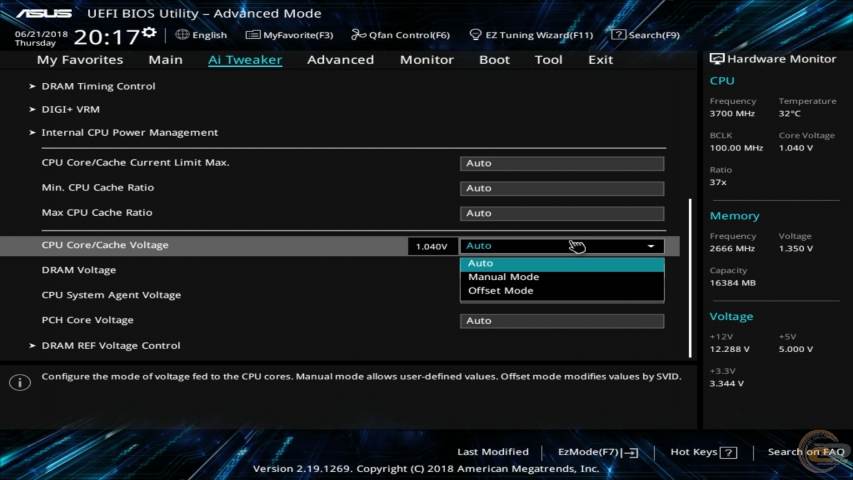Viewport: 853px width, 480px height.
Task: Click the EzMode exit arrow icon
Action: point(631,452)
